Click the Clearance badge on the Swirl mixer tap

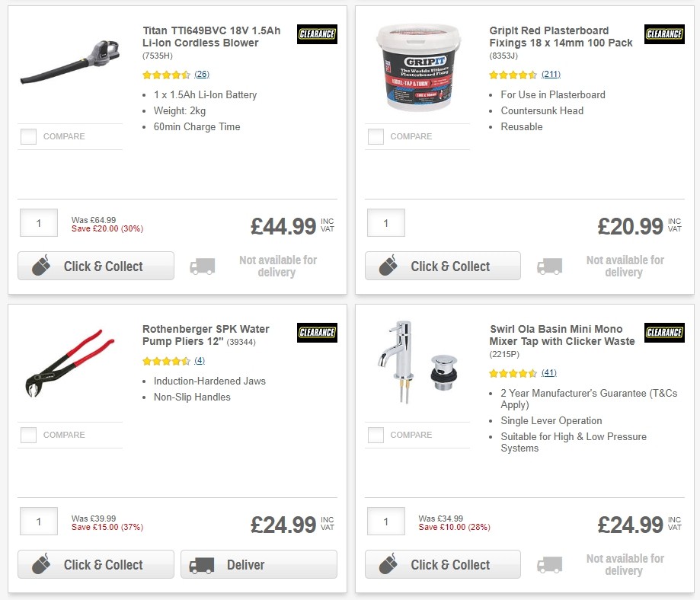(663, 333)
